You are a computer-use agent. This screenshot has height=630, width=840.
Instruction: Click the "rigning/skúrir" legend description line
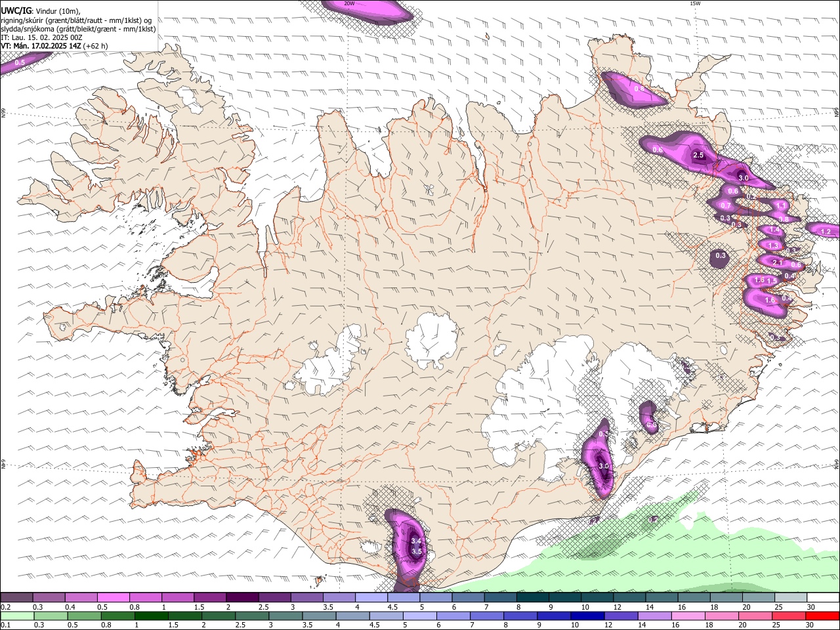point(76,20)
